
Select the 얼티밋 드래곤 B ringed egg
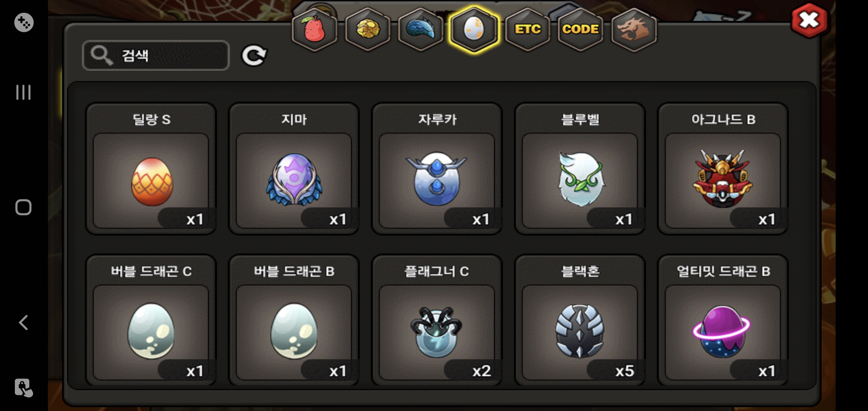[x=723, y=320]
